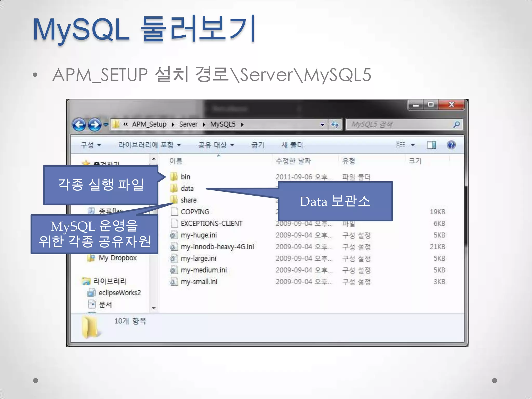This screenshot has width=532, height=399.
Task: Minimize the Explorer window
Action: click(416, 105)
